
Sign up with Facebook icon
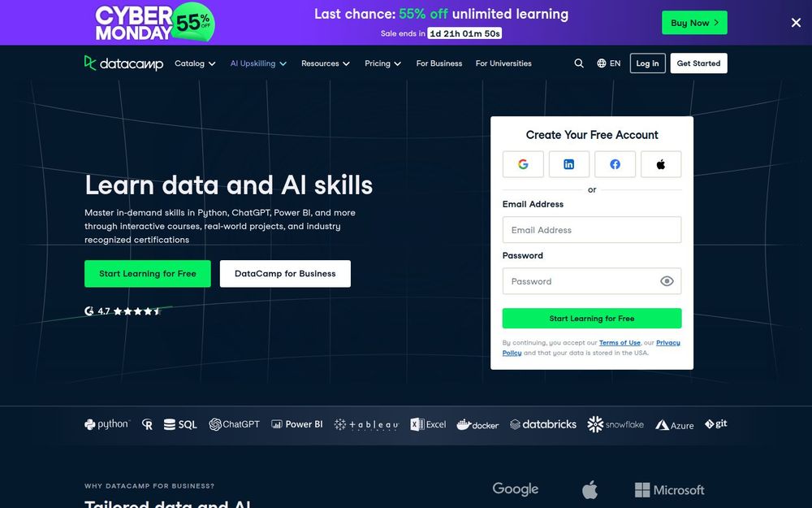click(615, 164)
